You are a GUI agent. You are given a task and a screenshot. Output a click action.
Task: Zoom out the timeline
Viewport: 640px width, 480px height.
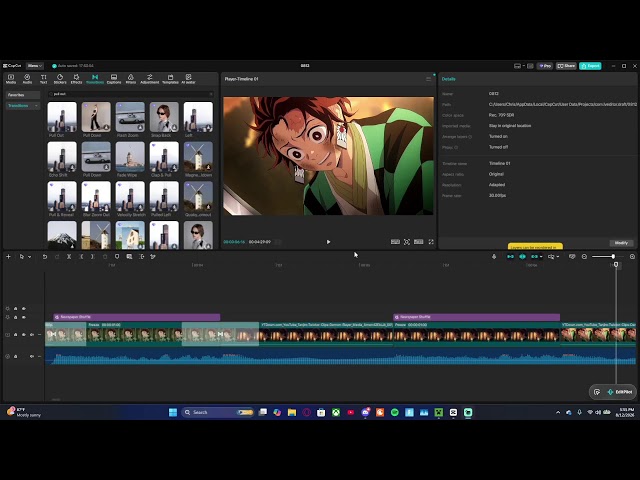[x=584, y=256]
